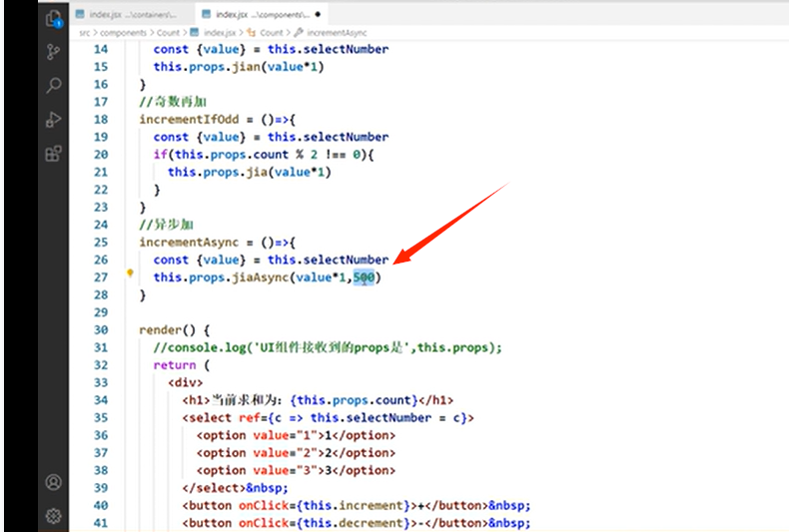The image size is (789, 532).
Task: Click the first 'Count' folder breadcrumb
Action: click(168, 33)
